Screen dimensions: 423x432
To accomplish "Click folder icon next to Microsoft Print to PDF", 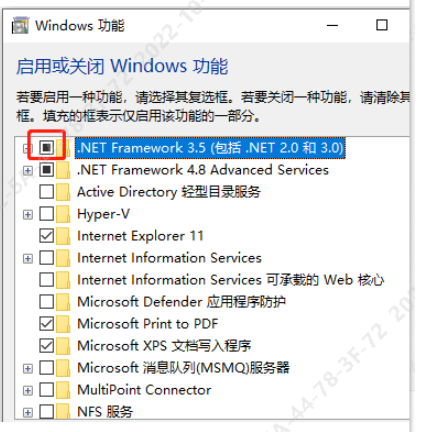I will point(63,324).
